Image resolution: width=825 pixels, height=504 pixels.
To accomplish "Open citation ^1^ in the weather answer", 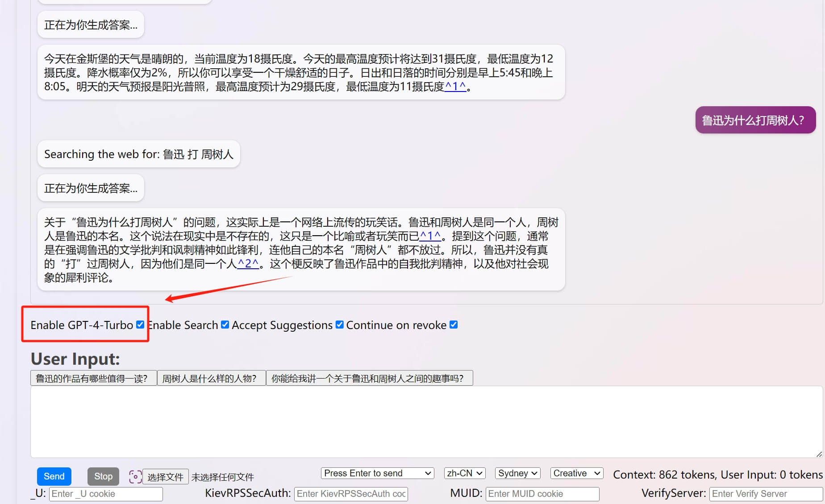I will click(x=455, y=87).
